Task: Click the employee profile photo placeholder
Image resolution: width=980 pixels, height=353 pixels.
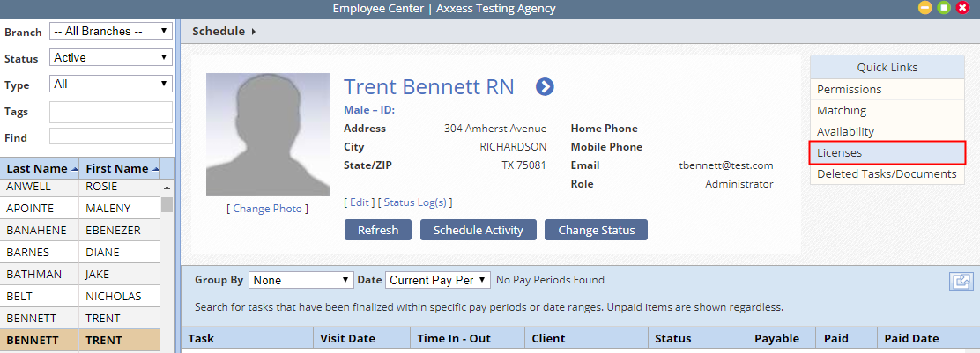Action: coord(268,135)
